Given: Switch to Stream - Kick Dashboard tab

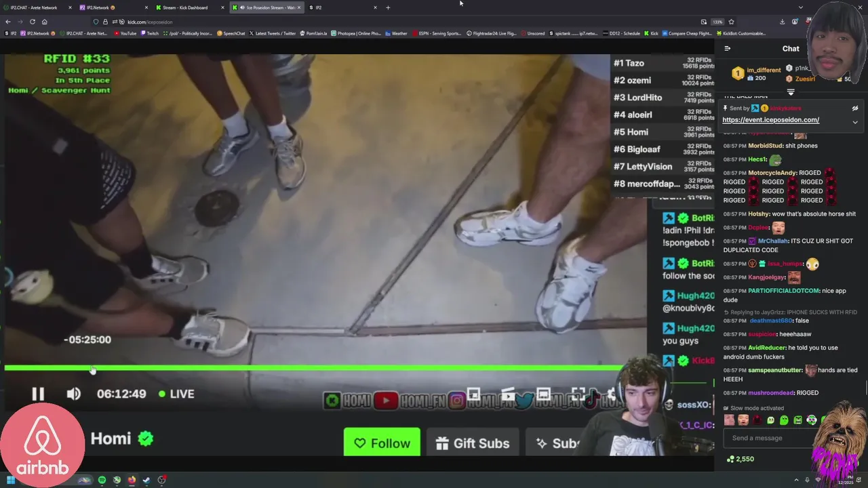Looking at the screenshot, I should (x=191, y=7).
